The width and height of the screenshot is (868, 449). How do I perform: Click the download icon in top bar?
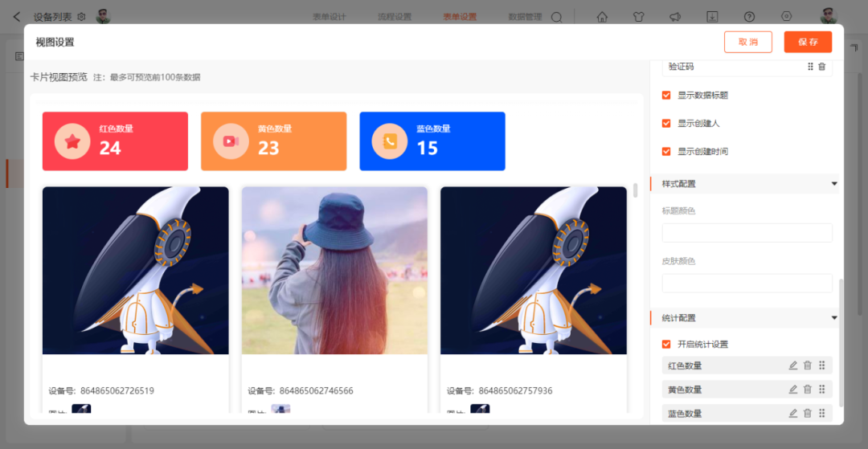click(x=712, y=17)
